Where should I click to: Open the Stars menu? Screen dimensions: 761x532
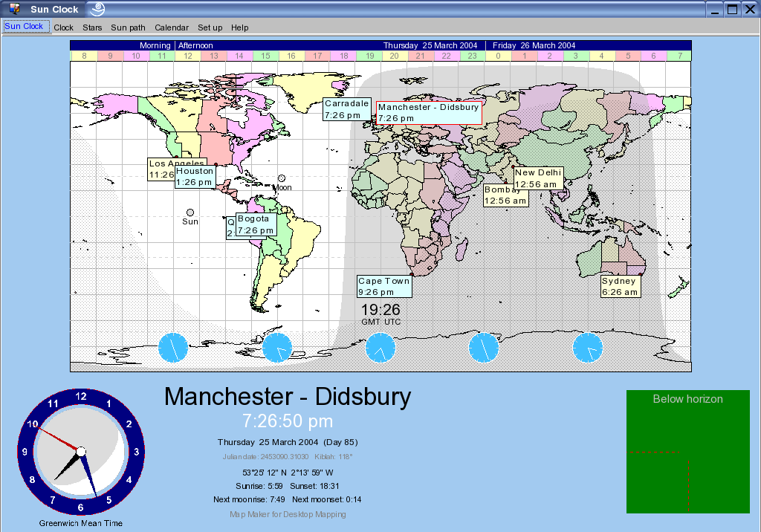91,27
